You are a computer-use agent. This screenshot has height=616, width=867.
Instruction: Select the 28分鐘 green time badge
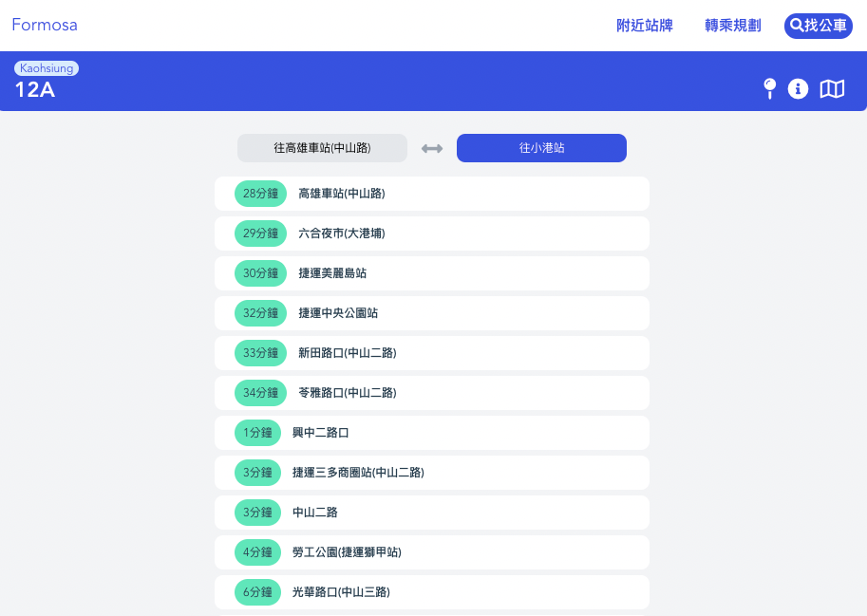tap(259, 193)
